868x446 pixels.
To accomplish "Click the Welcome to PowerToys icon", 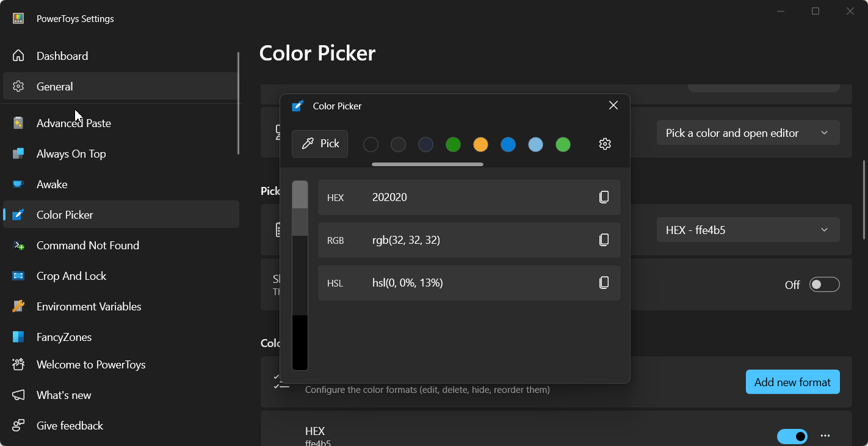I will click(18, 364).
